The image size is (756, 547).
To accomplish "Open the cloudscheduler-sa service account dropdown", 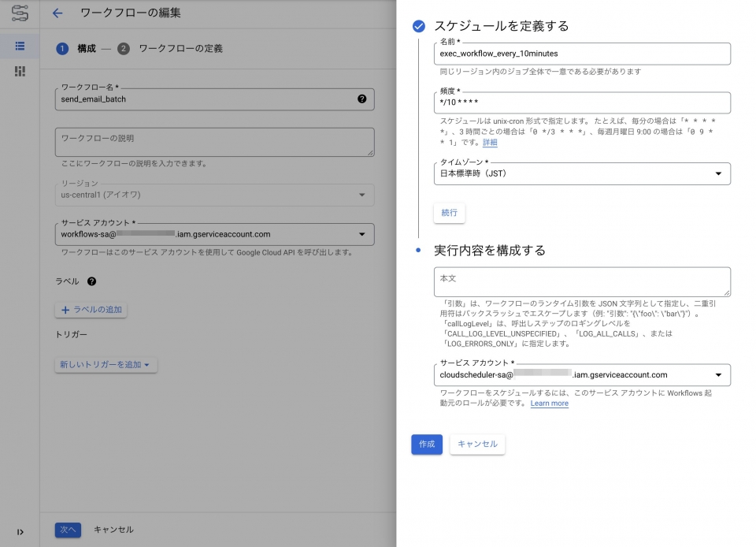I will 582,375.
